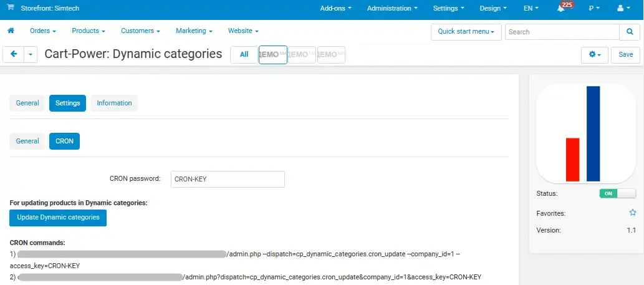Expand the Add-ons dropdown menu
Screen dimensions: 644x285
(x=335, y=9)
